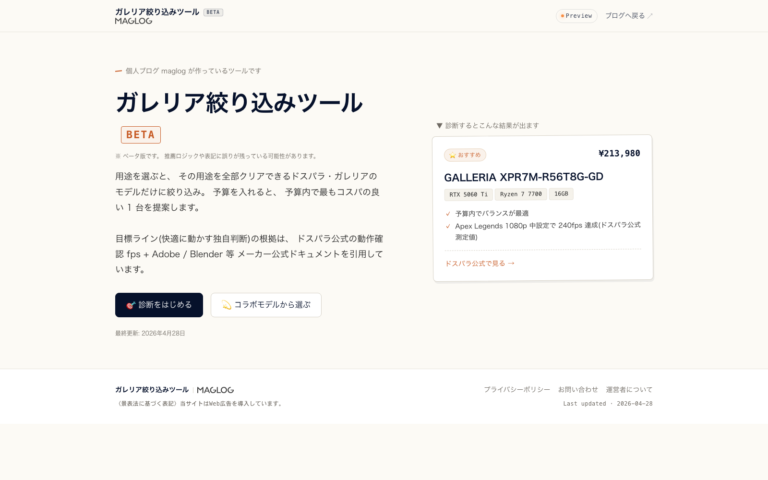Image resolution: width=768 pixels, height=480 pixels.
Task: Click the 個人ブログ maglog tagline text
Action: tap(193, 71)
